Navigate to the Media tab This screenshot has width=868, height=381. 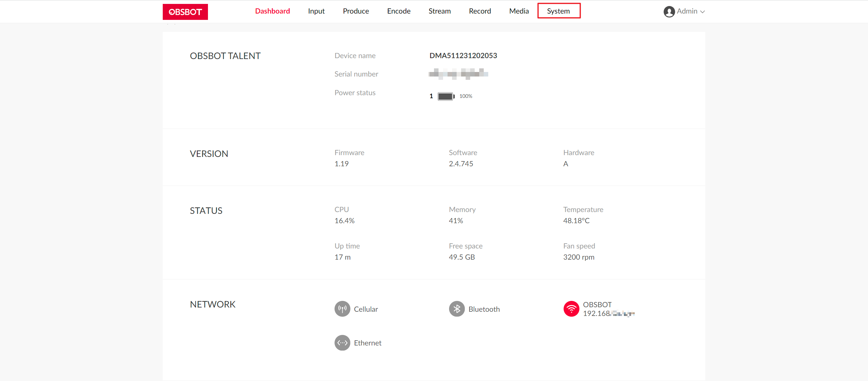(x=519, y=11)
